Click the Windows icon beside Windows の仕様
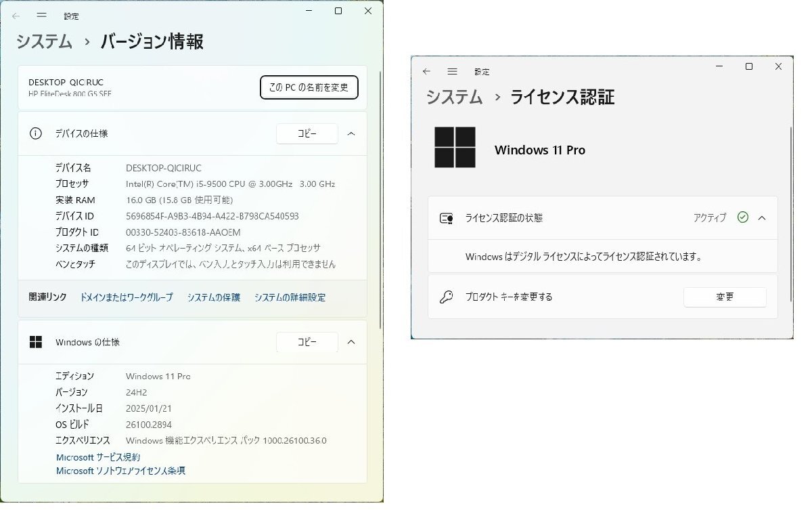Image resolution: width=812 pixels, height=512 pixels. 37,342
